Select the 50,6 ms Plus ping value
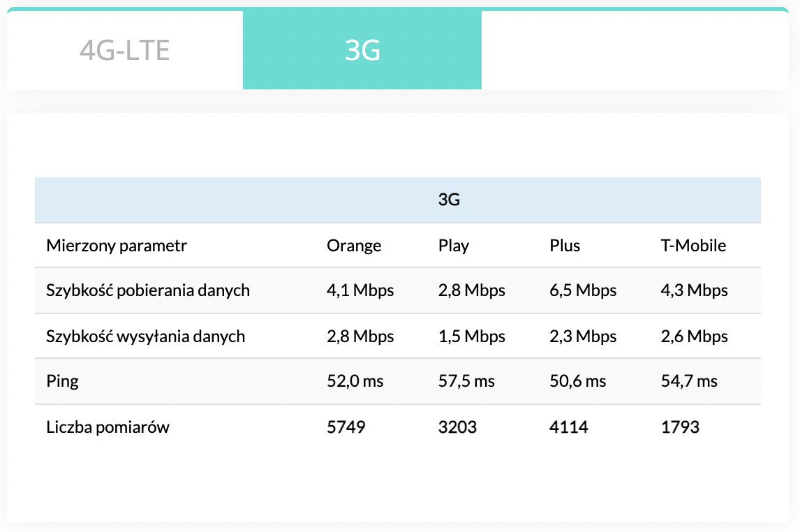Viewport: 800px width, 532px height. tap(578, 381)
